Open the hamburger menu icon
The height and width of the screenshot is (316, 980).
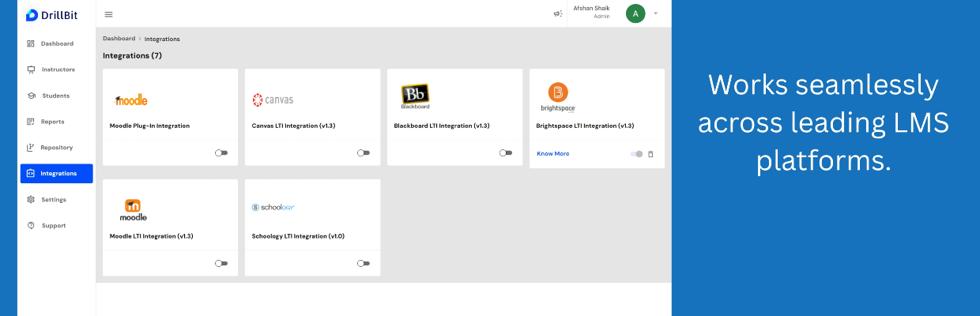coord(108,14)
